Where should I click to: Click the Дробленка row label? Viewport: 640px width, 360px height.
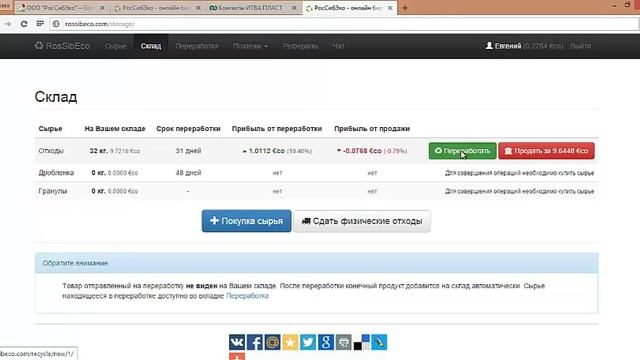(56, 173)
